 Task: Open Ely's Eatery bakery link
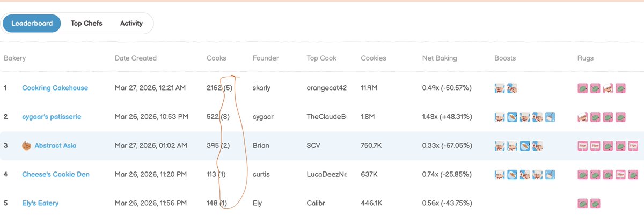tap(40, 204)
